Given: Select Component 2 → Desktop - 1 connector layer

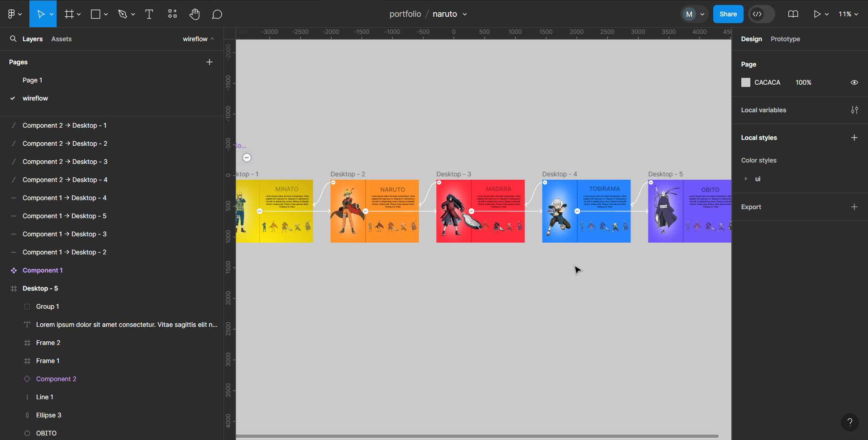Looking at the screenshot, I should tap(64, 125).
